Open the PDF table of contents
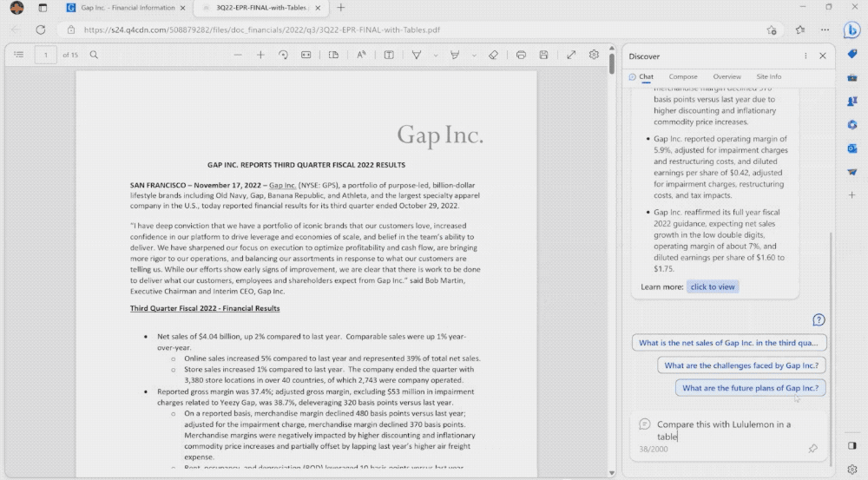The image size is (868, 480). (x=18, y=55)
